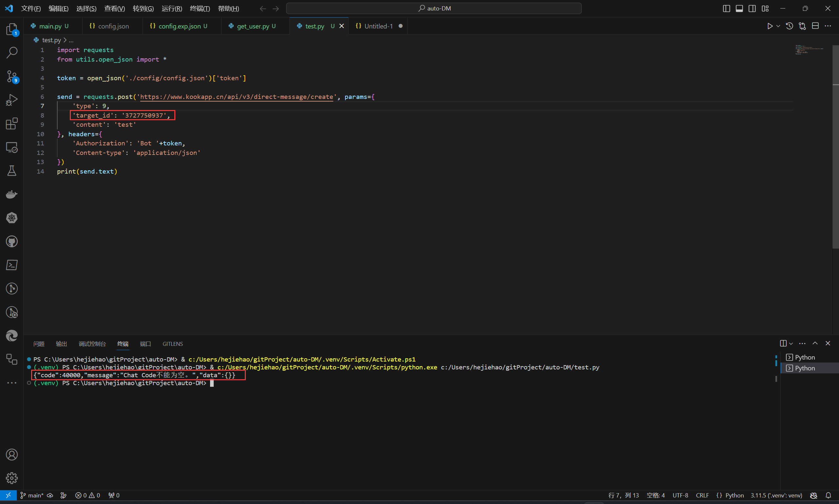Open the Kubernetes helm wheel icon
839x504 pixels.
(x=12, y=218)
